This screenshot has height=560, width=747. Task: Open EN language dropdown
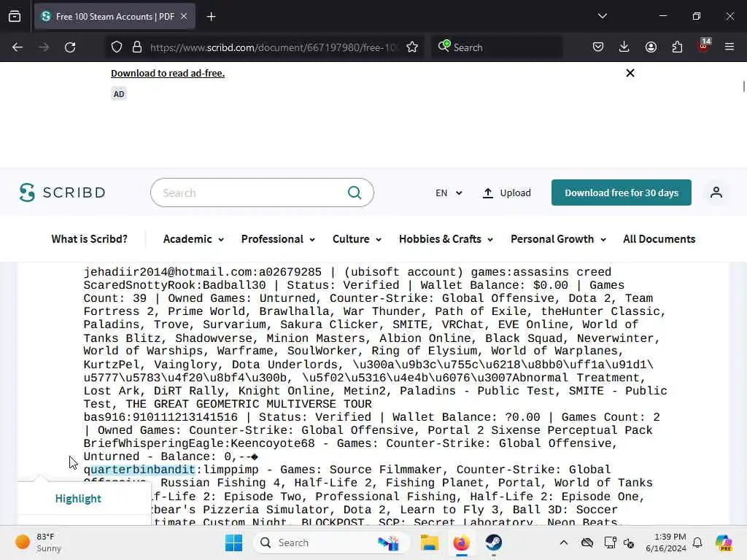pyautogui.click(x=449, y=192)
